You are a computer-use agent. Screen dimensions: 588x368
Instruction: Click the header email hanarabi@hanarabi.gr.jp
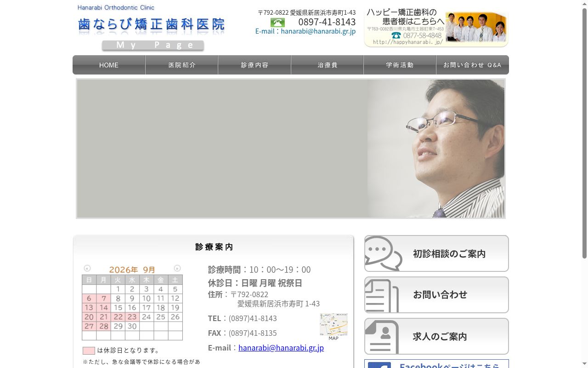318,31
